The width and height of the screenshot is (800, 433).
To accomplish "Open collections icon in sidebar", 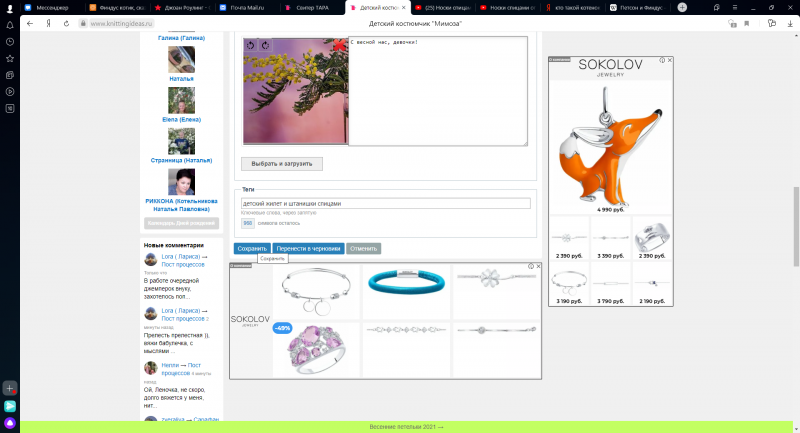I will tap(10, 75).
